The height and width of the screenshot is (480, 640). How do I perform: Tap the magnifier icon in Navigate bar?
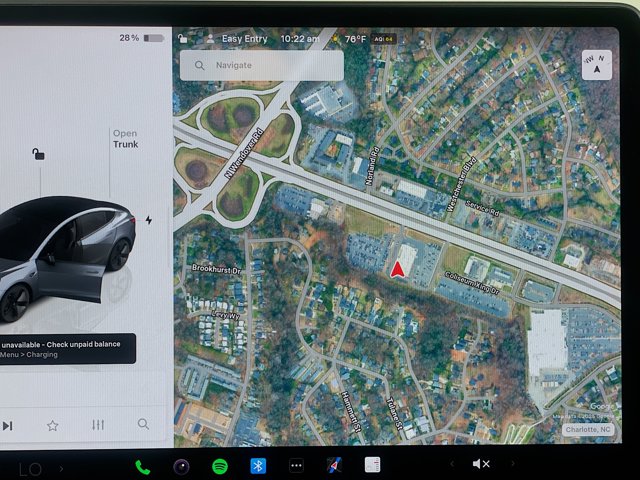[x=199, y=65]
